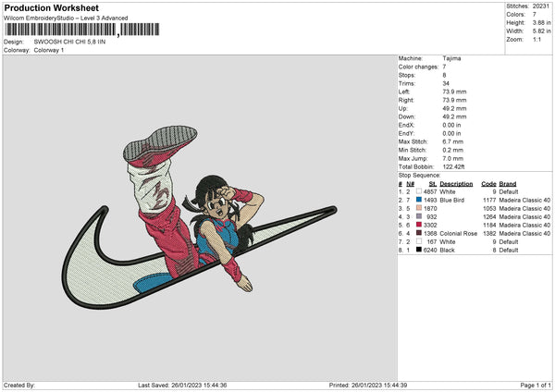Click the Right extent label
555x392 pixels.
tap(406, 100)
